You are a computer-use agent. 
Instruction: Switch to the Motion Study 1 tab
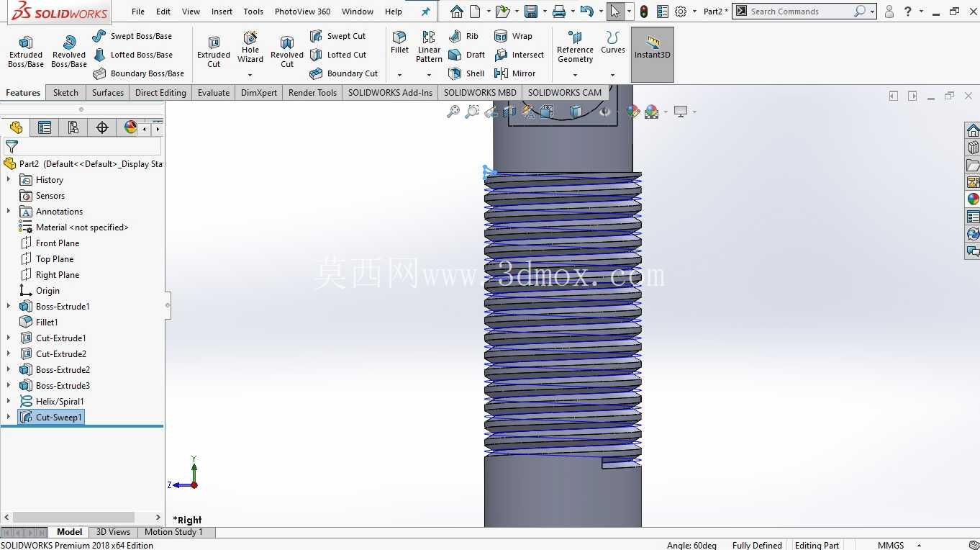coord(173,532)
